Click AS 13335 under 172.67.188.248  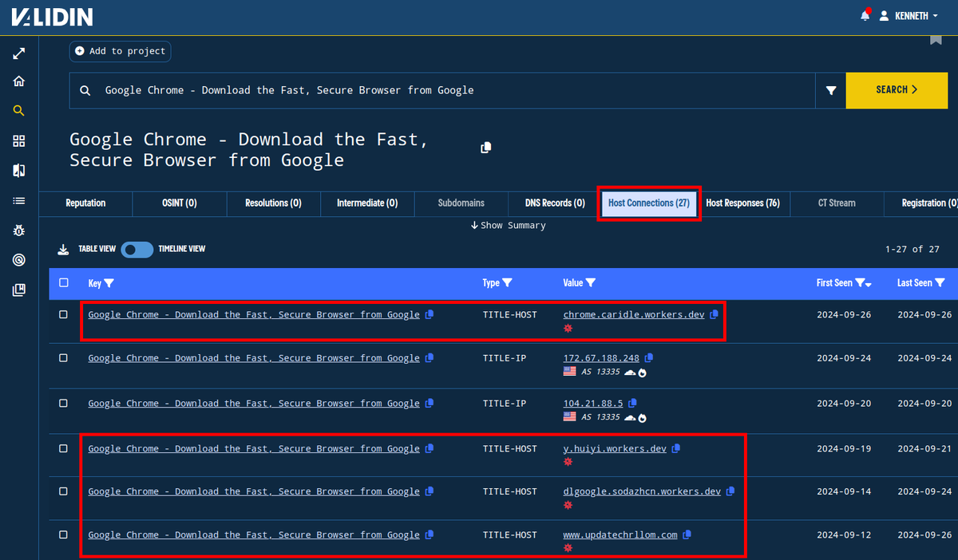[x=600, y=373]
